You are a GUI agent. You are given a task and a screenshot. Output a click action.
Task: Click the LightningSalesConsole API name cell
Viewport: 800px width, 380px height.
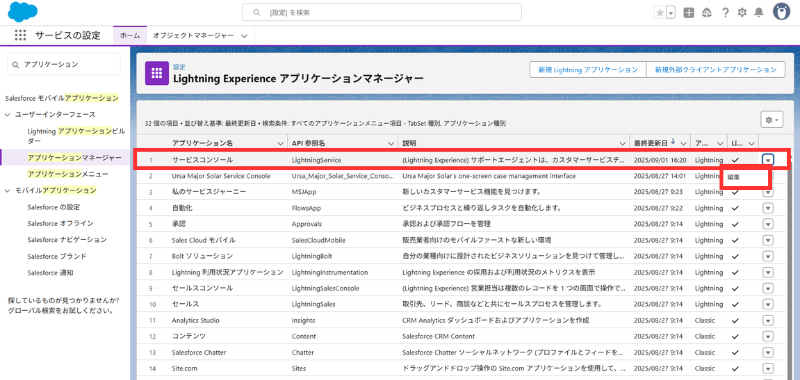click(326, 288)
